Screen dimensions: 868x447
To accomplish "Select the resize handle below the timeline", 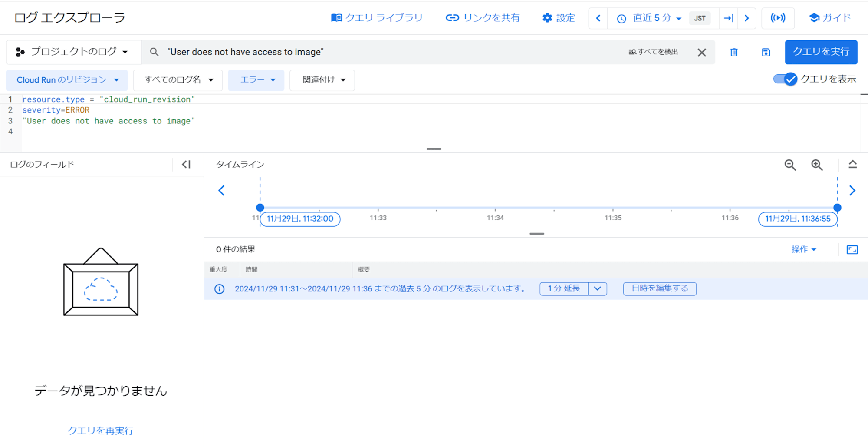I will tap(537, 234).
